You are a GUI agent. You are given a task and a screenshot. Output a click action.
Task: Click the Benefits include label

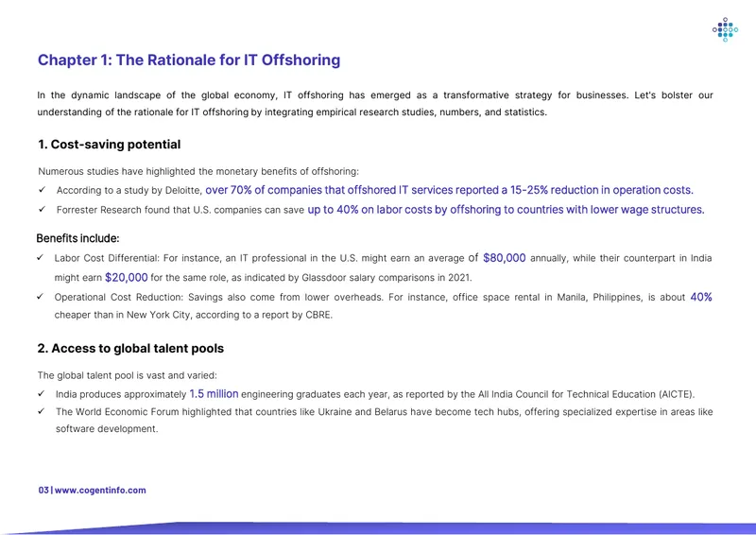tap(77, 238)
